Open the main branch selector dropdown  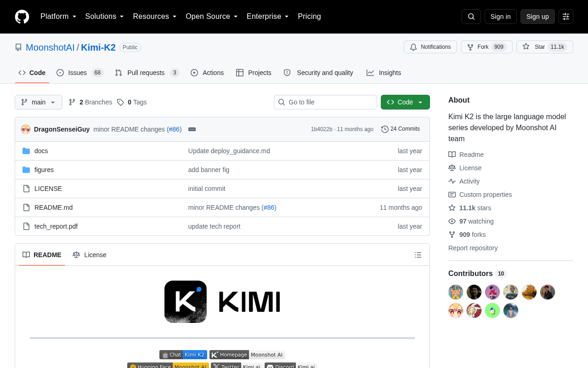[39, 102]
